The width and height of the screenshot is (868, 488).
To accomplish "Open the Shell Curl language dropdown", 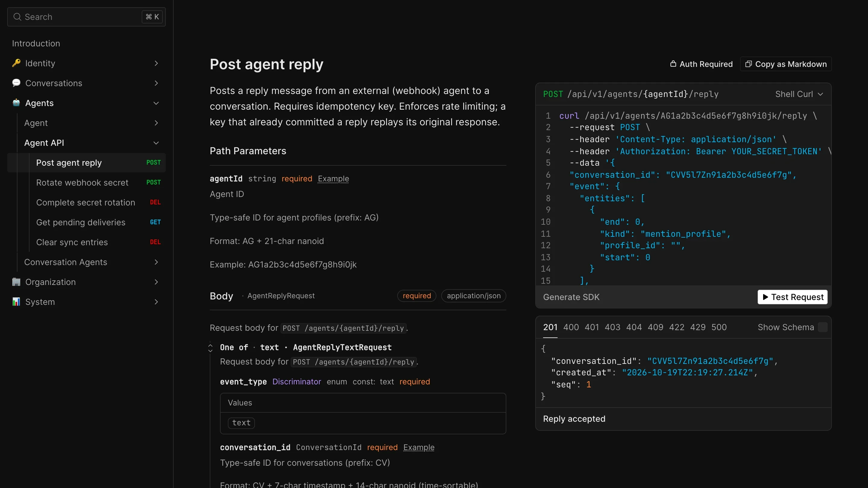I will pyautogui.click(x=799, y=94).
